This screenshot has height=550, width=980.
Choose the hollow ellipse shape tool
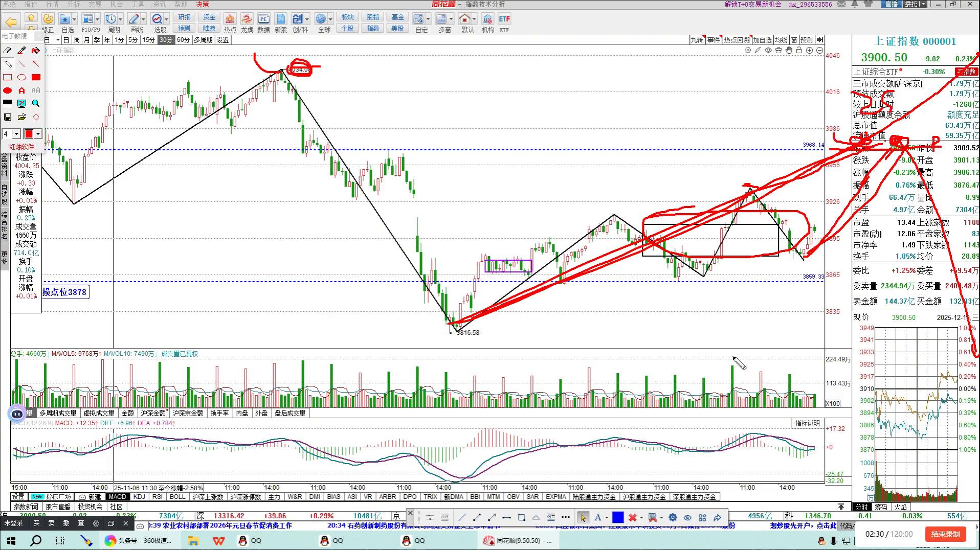[x=21, y=77]
